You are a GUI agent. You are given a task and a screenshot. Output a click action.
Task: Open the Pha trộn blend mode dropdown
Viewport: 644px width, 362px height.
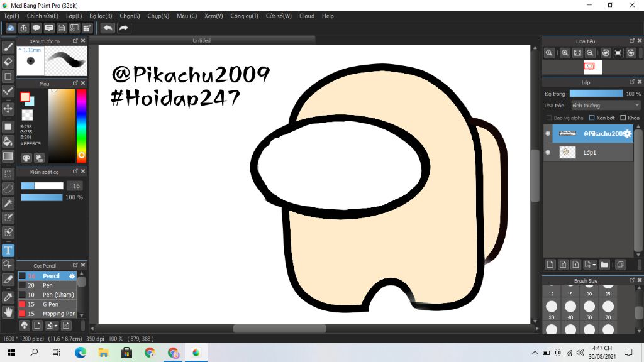click(x=606, y=106)
